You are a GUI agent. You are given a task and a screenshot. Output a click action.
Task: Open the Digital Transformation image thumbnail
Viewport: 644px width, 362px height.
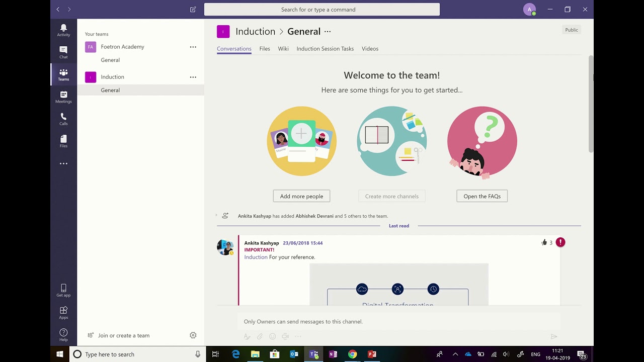[399, 284]
